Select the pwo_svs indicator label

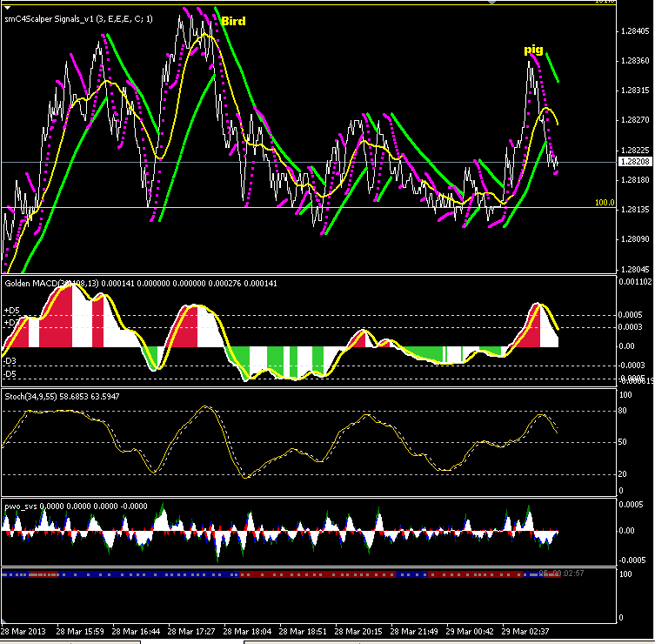pyautogui.click(x=76, y=506)
